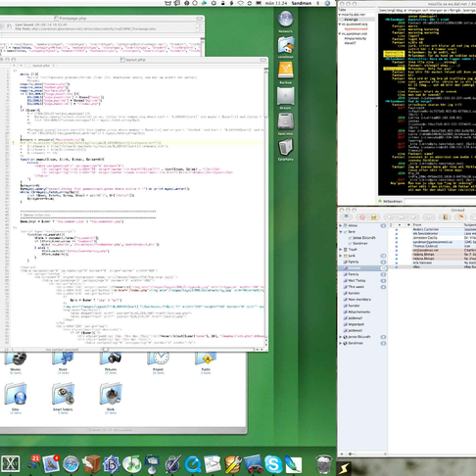476x476 pixels.
Task: Open the Network globe desktop icon
Action: 286,19
